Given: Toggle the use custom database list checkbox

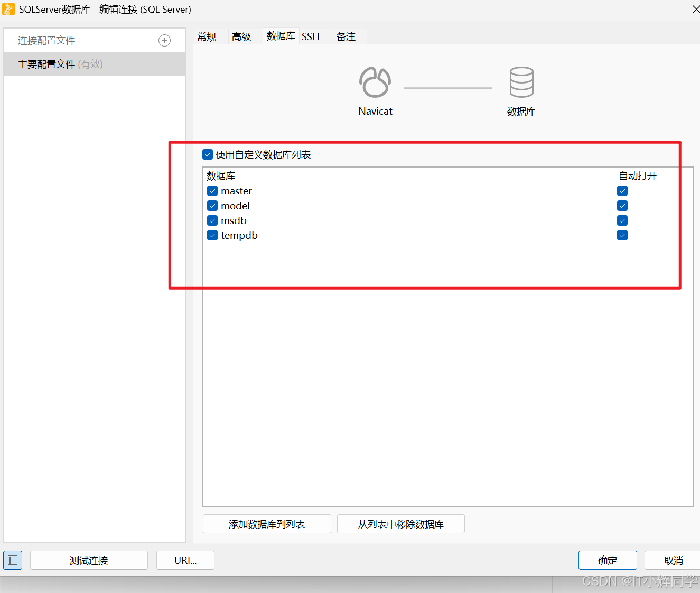Looking at the screenshot, I should click(208, 154).
